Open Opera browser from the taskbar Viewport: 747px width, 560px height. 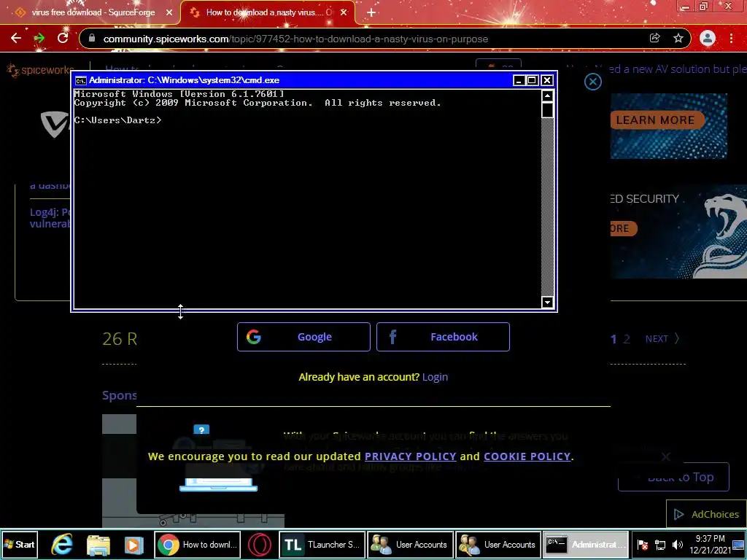point(260,544)
